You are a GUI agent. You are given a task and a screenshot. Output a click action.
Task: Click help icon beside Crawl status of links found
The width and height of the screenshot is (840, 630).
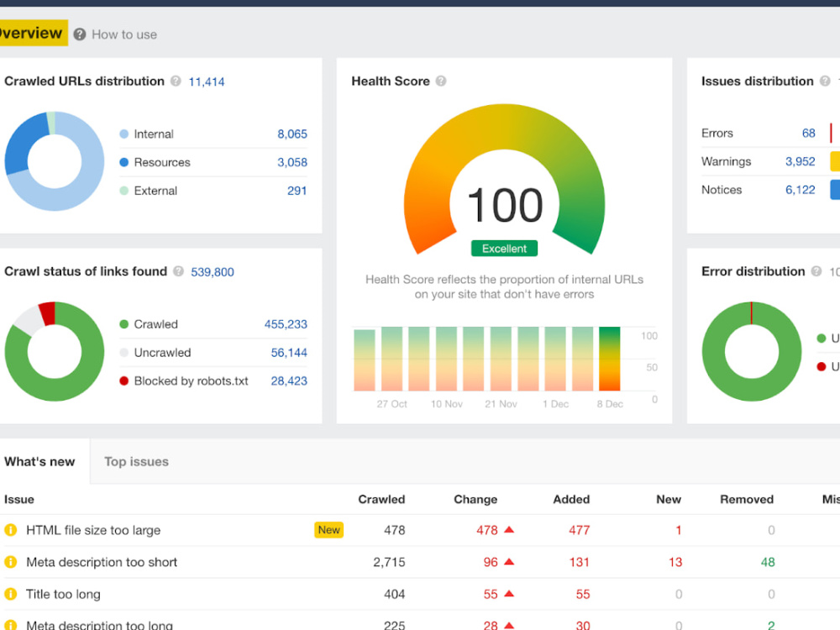(x=178, y=271)
